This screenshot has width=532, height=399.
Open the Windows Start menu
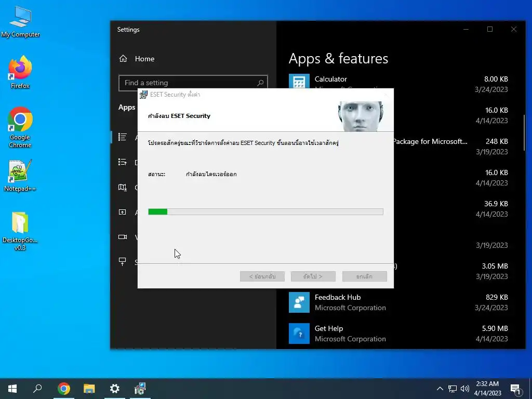click(12, 389)
